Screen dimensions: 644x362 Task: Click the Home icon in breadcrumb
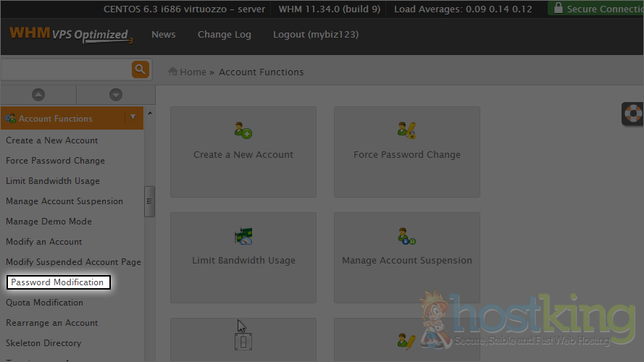click(x=173, y=72)
